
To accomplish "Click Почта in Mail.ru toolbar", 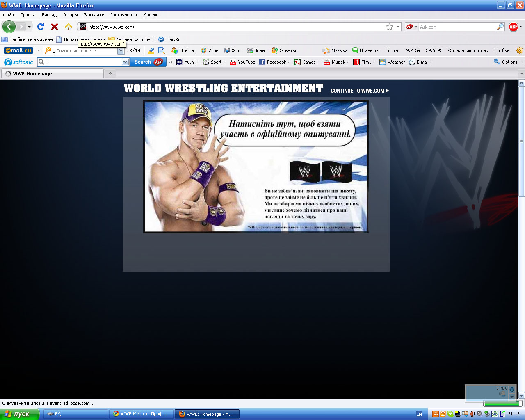I will tap(391, 50).
